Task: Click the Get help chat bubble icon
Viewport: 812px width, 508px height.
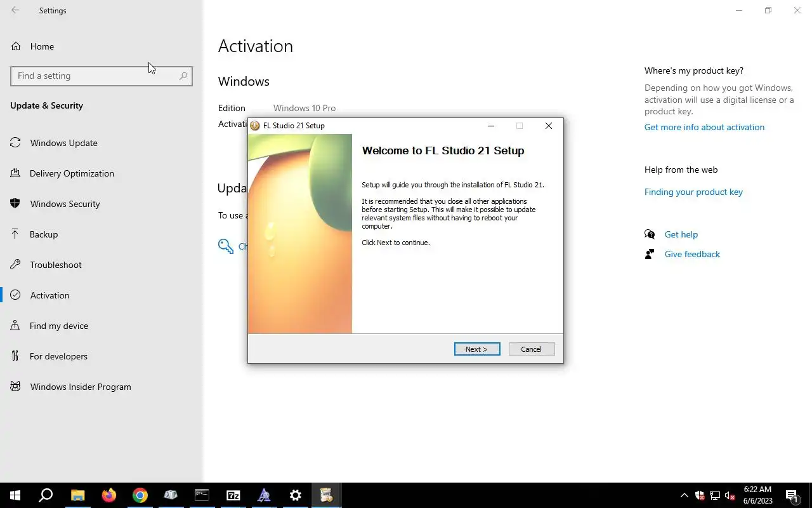Action: coord(650,234)
